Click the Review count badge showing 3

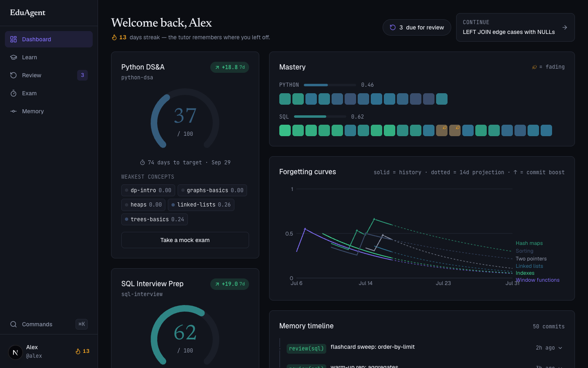coord(82,75)
